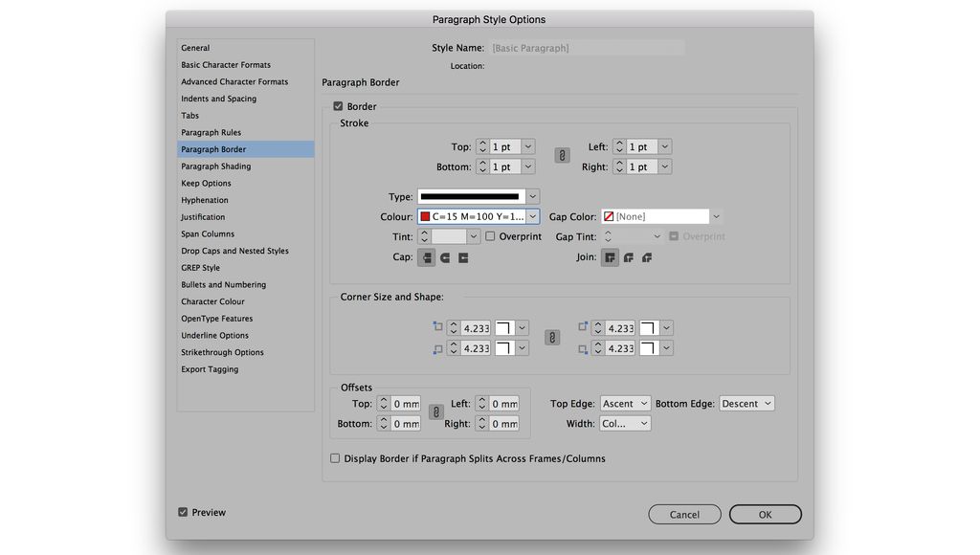
Task: Click the link icon beside stroke width fields
Action: (560, 155)
